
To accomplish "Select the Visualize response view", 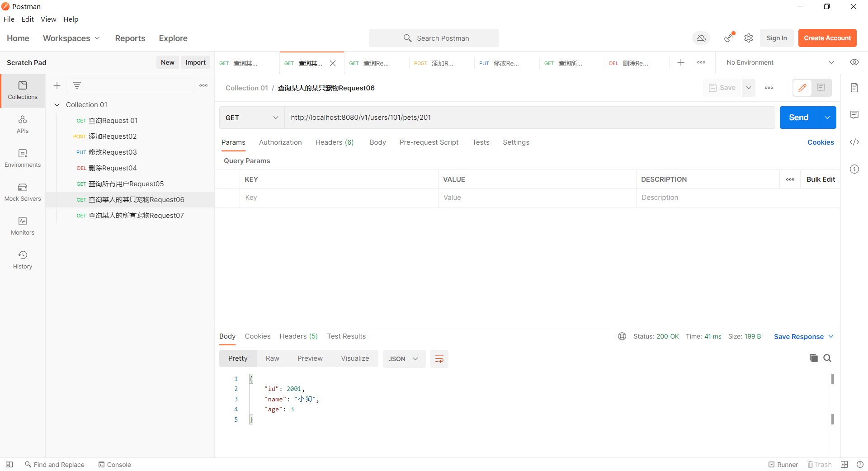I will point(355,358).
